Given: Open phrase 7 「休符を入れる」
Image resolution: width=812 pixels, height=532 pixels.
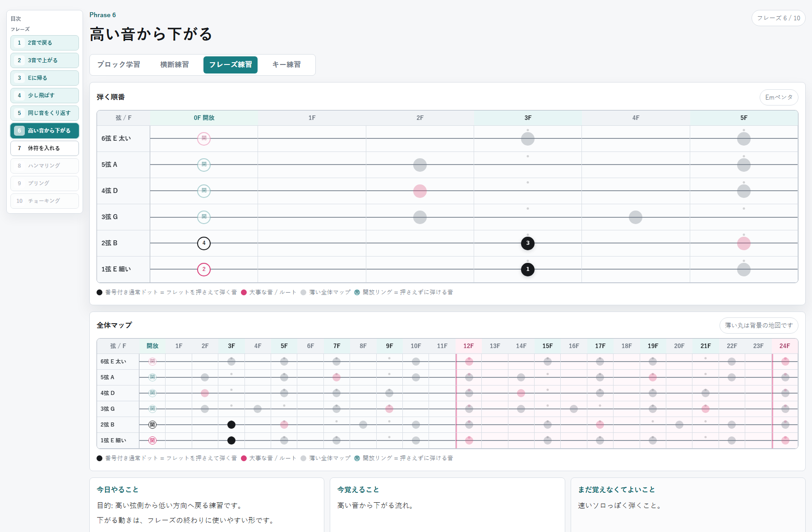Looking at the screenshot, I should tap(45, 148).
